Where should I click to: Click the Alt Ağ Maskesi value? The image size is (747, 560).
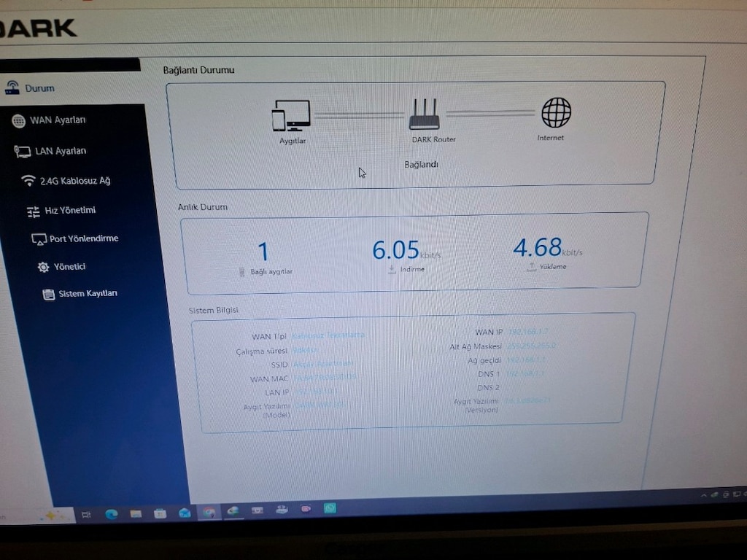click(x=531, y=346)
